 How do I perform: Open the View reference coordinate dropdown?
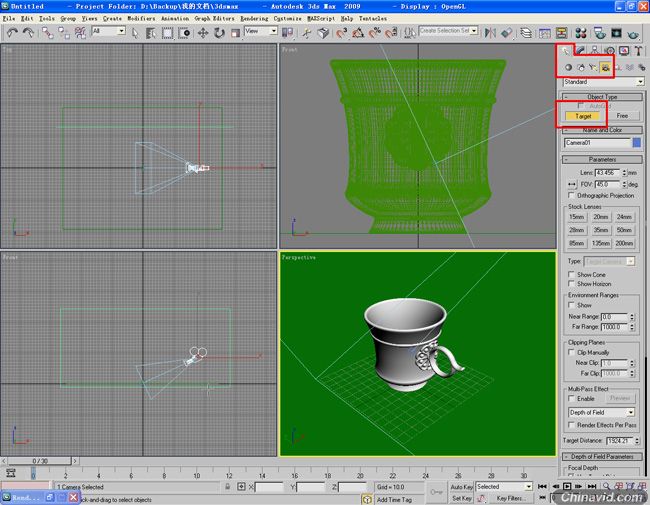[x=260, y=31]
